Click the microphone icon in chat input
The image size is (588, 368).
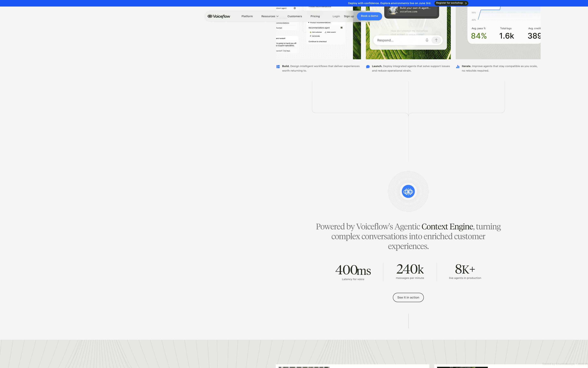point(427,40)
